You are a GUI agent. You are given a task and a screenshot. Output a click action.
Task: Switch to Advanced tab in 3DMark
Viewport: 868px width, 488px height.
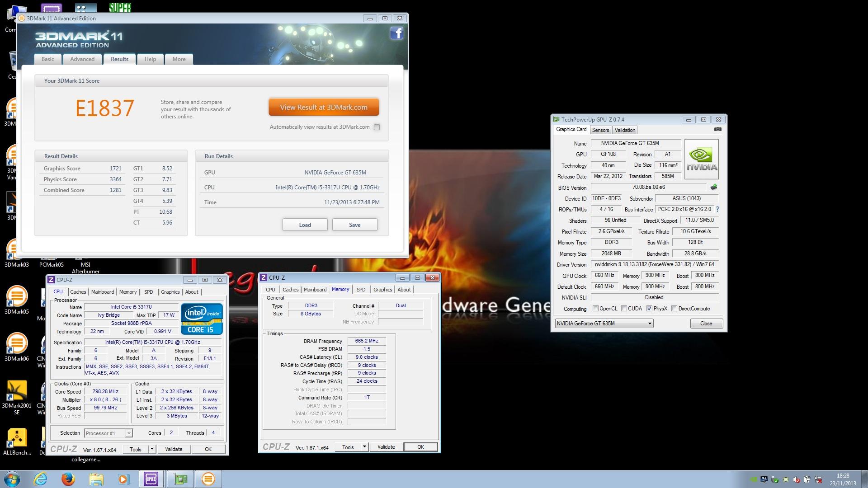coord(82,59)
